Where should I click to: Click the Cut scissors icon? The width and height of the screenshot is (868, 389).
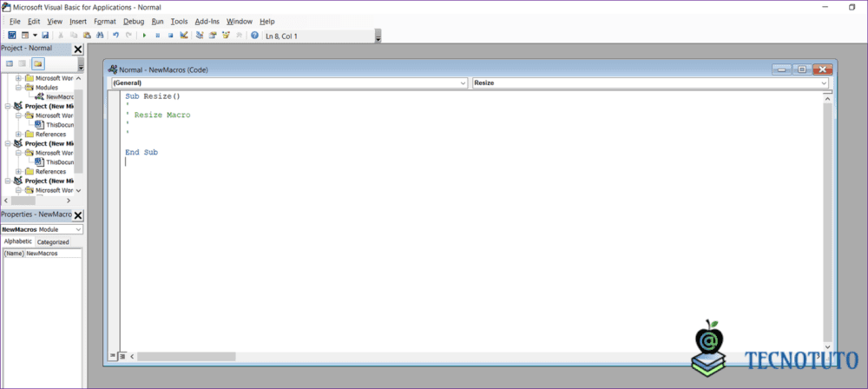61,35
